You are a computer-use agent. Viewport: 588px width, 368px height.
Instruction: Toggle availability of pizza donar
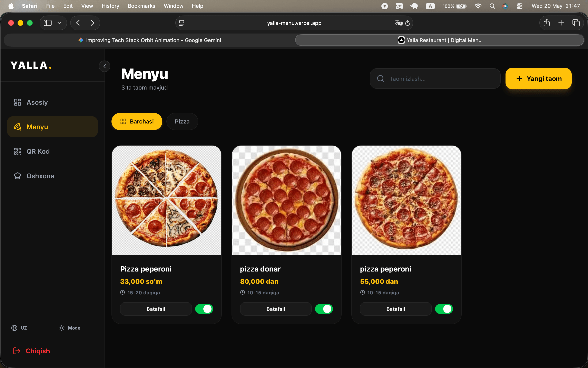324,309
